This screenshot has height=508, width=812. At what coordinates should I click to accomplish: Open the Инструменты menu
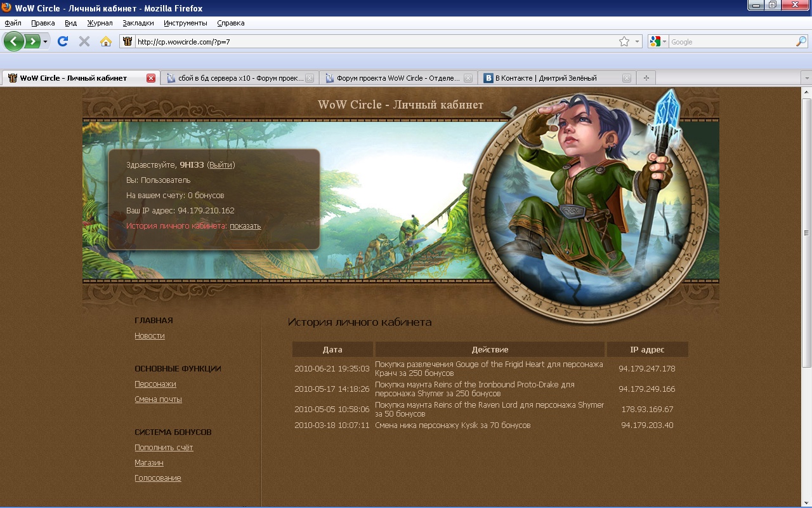[185, 23]
